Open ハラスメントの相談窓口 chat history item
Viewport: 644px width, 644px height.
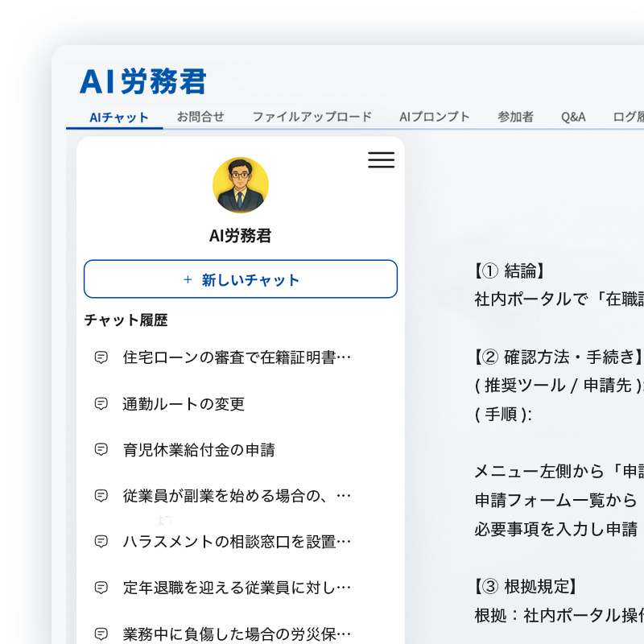237,541
